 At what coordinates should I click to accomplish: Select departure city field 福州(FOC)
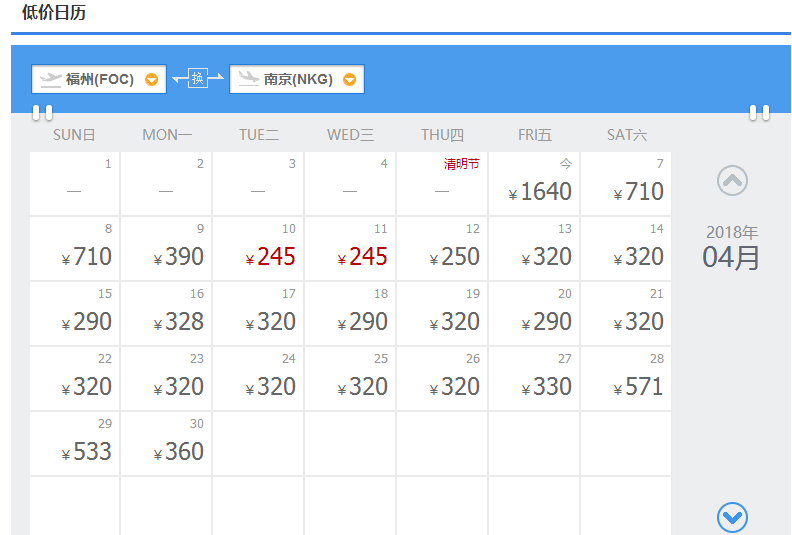coord(99,79)
